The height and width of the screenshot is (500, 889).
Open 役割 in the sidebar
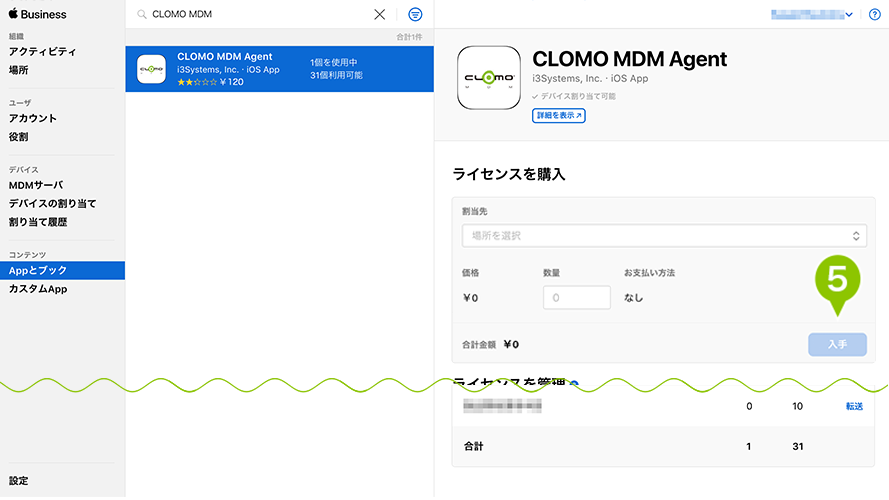(x=19, y=137)
